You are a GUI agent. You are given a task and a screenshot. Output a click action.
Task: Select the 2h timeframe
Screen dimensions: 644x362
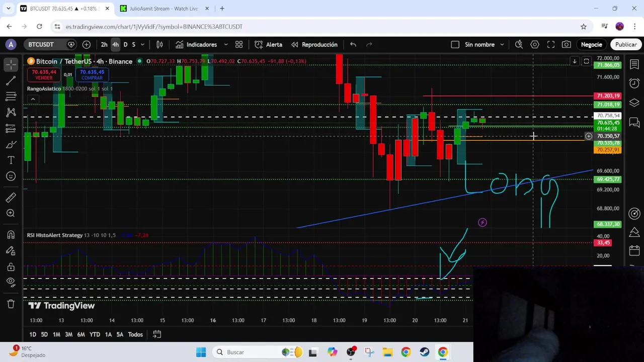coord(104,45)
